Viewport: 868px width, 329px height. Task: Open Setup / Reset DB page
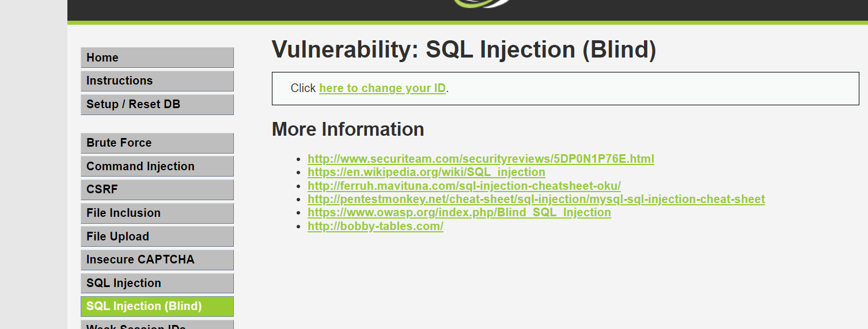(x=157, y=105)
